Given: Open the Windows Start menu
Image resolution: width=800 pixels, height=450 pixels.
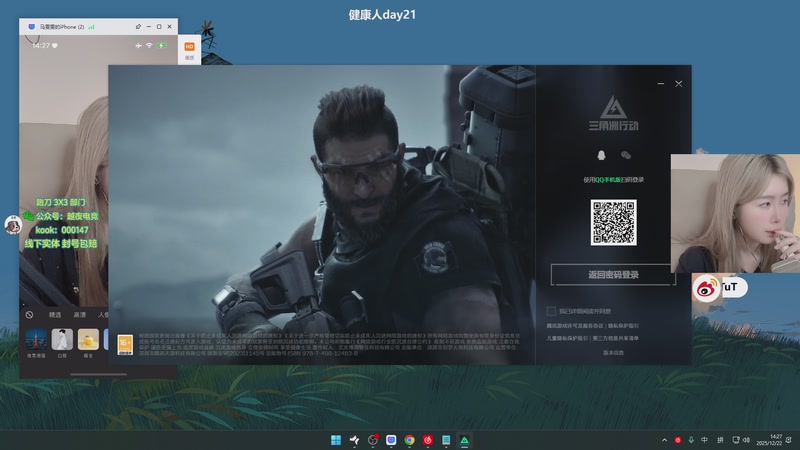Looking at the screenshot, I should (336, 440).
